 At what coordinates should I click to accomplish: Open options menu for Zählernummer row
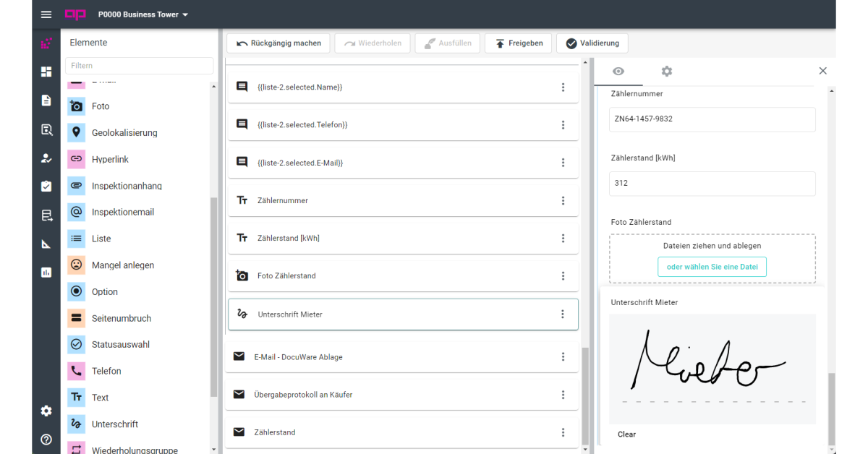[x=563, y=200]
